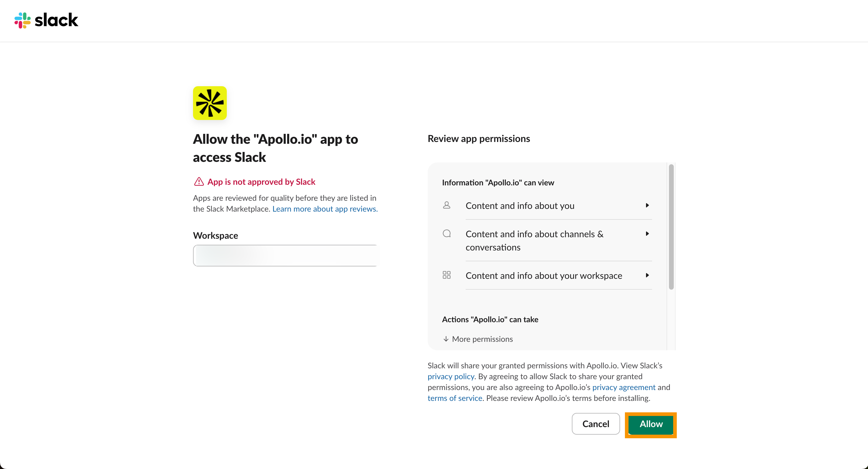Open 'Learn more about app reviews' link
Screen dimensions: 868x469
325,209
